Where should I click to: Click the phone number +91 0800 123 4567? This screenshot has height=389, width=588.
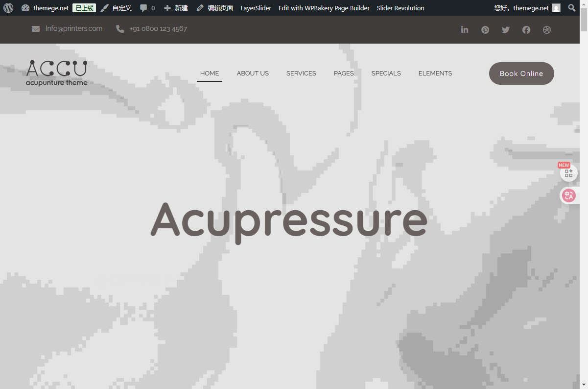click(158, 28)
